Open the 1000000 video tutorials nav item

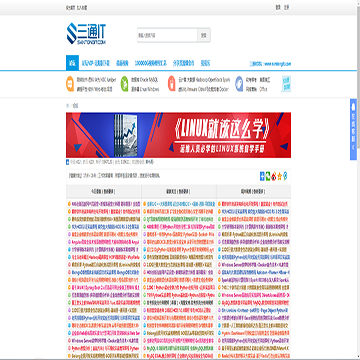[151, 63]
